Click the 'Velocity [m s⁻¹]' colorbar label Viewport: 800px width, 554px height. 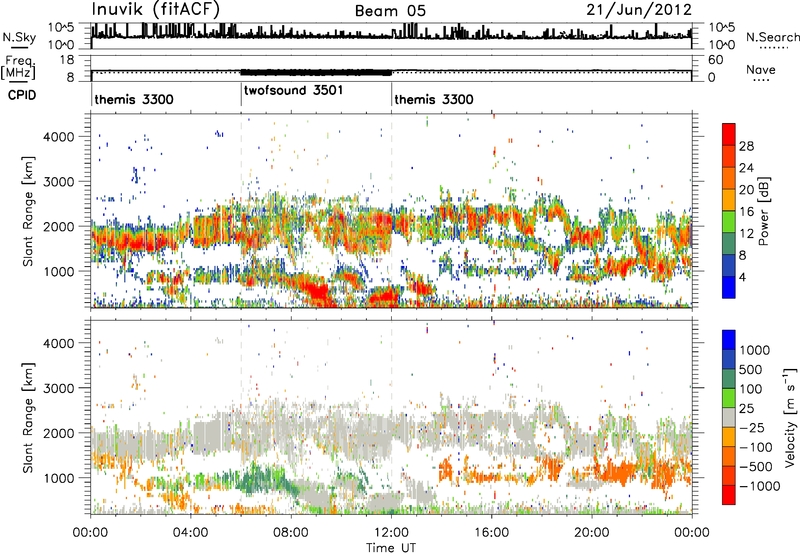[790, 417]
